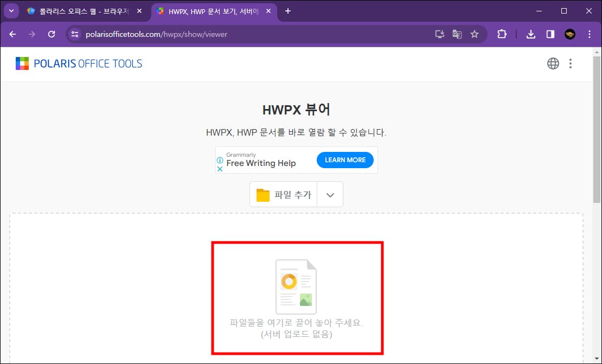The image size is (602, 364).
Task: Toggle the browser side panel
Action: click(550, 34)
